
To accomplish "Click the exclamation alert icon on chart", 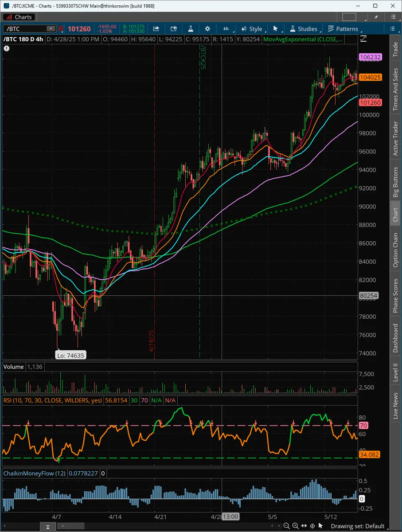I will (7, 48).
